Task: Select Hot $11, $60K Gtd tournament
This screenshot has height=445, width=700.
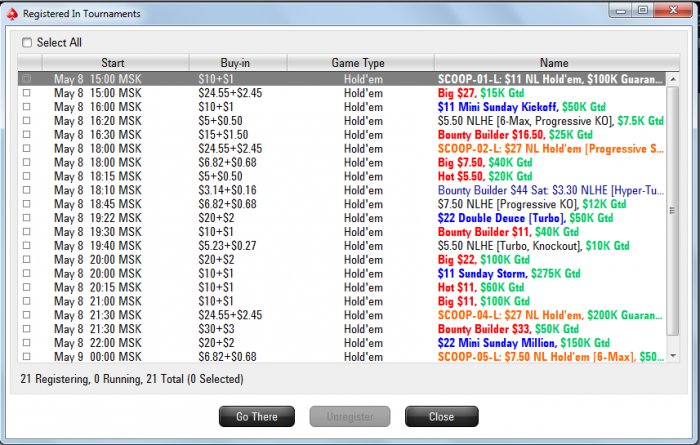Action: pyautogui.click(x=481, y=287)
